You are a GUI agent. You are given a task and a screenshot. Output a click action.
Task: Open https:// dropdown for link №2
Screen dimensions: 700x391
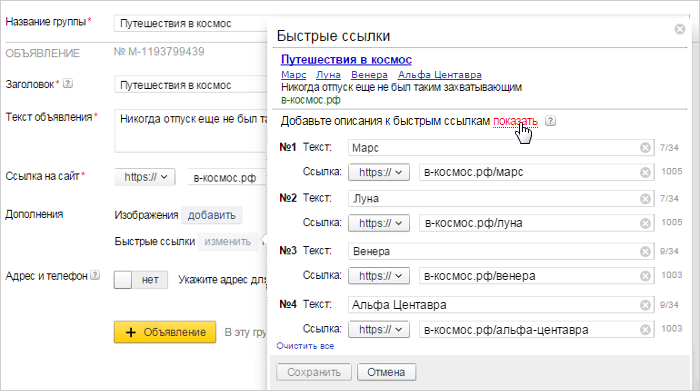click(x=379, y=223)
